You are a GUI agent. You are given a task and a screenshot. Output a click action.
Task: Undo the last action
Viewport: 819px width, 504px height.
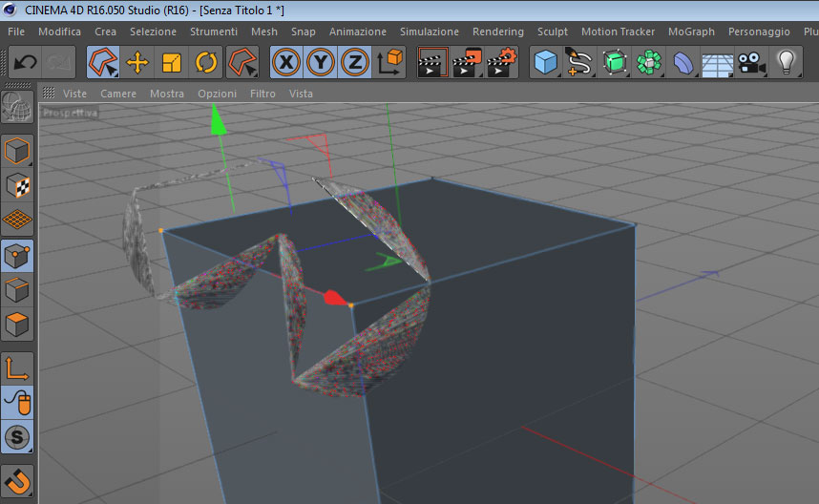(x=25, y=63)
